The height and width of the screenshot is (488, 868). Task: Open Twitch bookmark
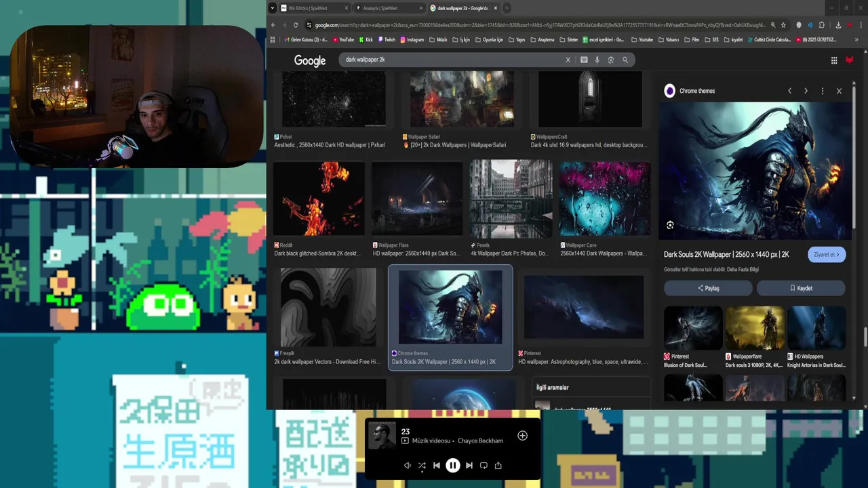[387, 40]
